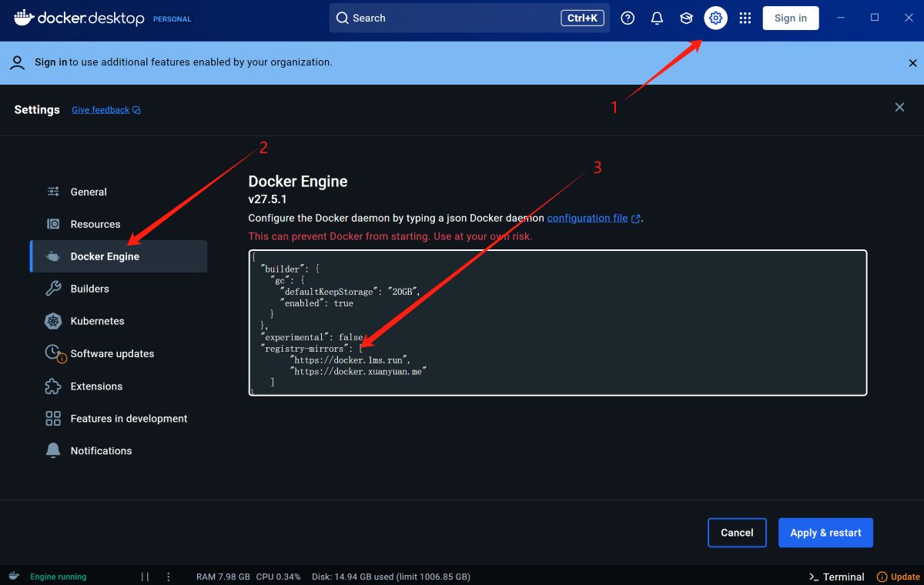Image resolution: width=924 pixels, height=585 pixels.
Task: Click the Docker Engine page heading
Action: (x=298, y=182)
